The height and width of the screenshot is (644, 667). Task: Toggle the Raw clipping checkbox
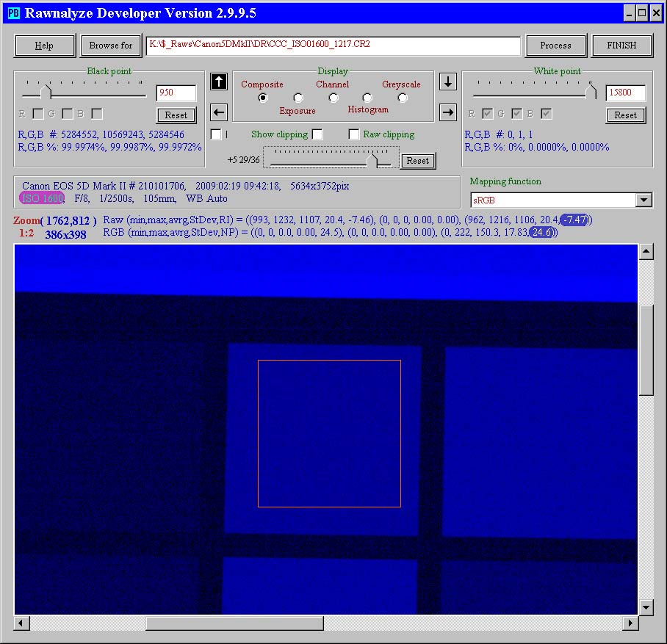coord(354,134)
